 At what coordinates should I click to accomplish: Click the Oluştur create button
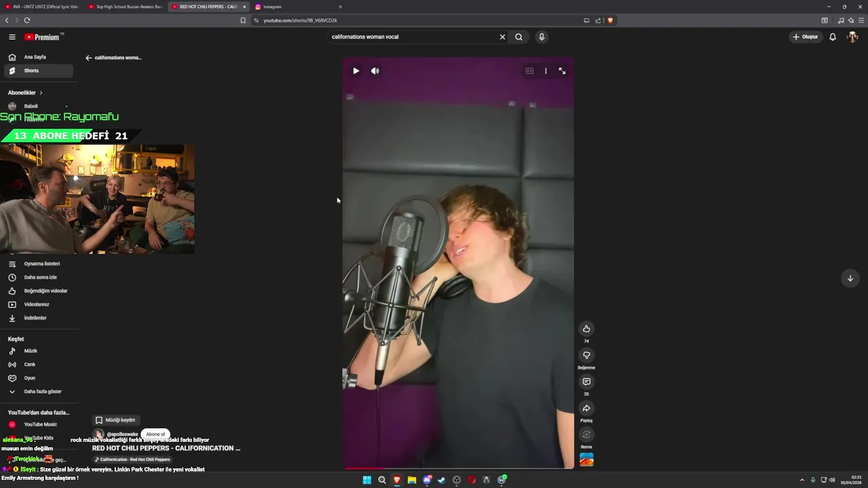(806, 37)
